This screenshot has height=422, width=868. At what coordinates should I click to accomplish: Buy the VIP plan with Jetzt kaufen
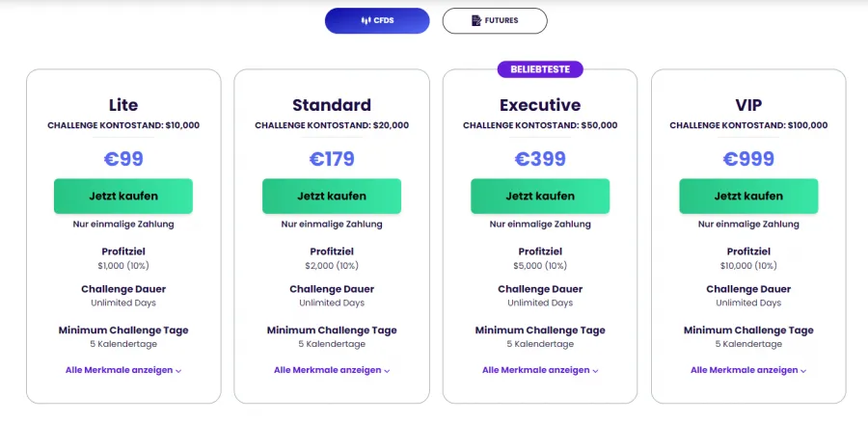tap(748, 196)
